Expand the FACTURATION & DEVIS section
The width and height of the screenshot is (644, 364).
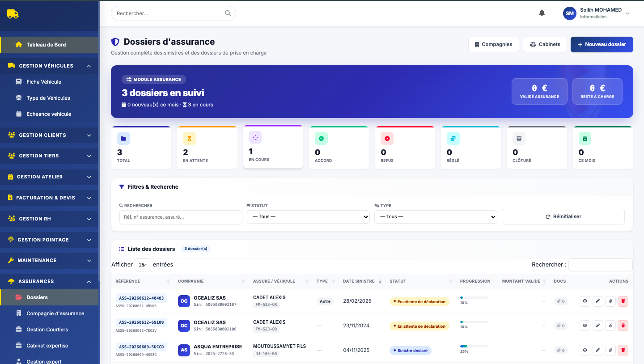pyautogui.click(x=50, y=198)
